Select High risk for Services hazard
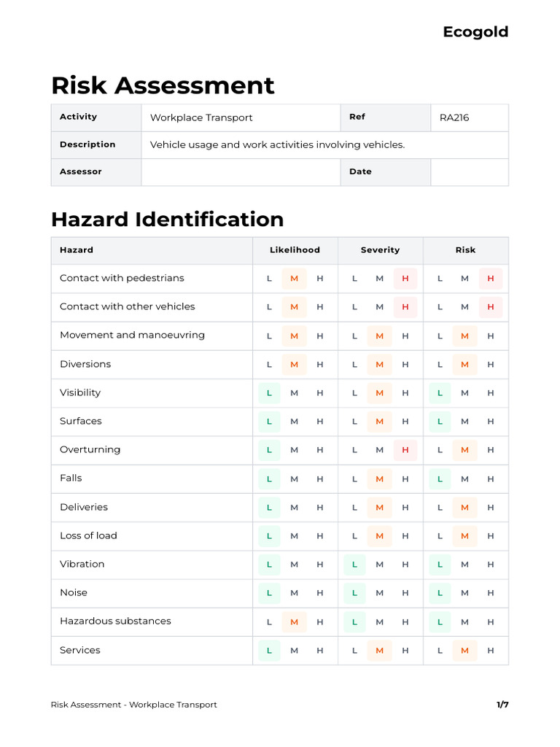 491,651
